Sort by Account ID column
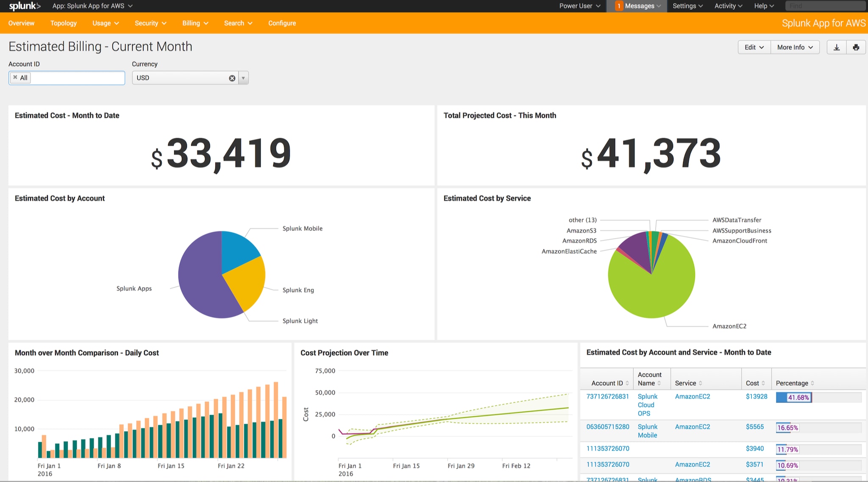Screen dimensions: 868x482 (x=610, y=383)
